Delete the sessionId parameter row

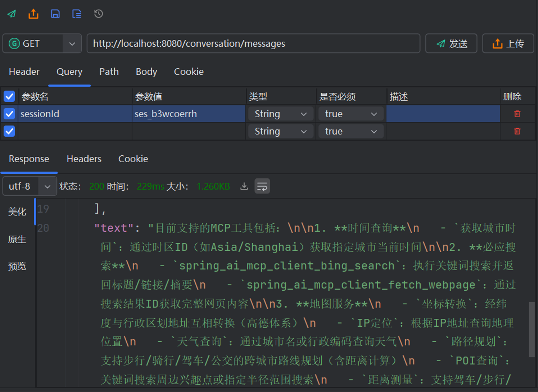(517, 114)
